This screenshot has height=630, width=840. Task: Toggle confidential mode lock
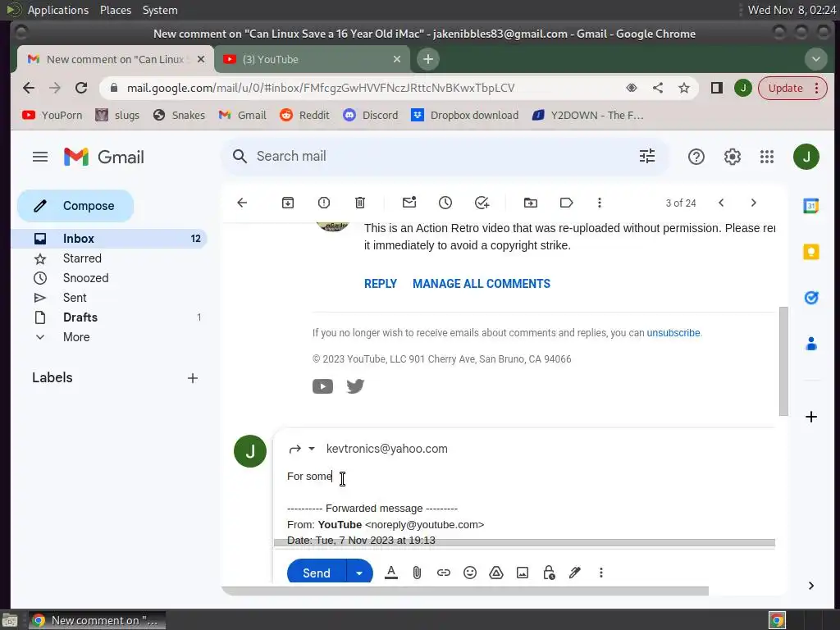[549, 573]
